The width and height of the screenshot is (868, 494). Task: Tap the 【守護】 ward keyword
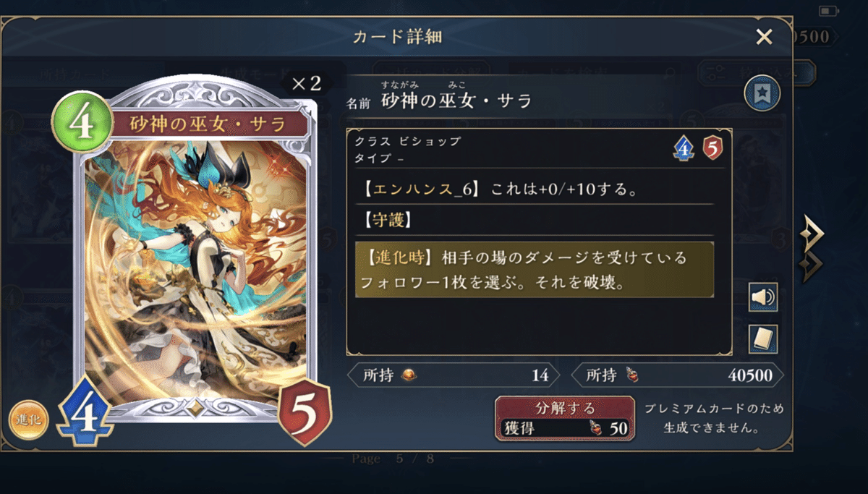384,220
